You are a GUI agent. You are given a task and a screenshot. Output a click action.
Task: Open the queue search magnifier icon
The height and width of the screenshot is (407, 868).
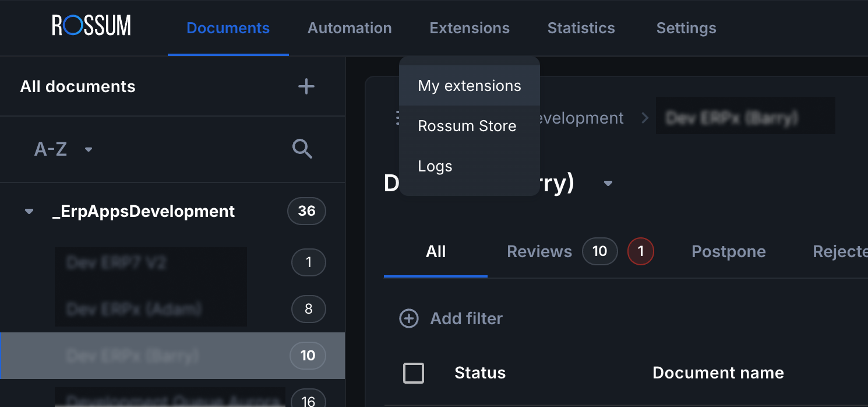point(302,149)
